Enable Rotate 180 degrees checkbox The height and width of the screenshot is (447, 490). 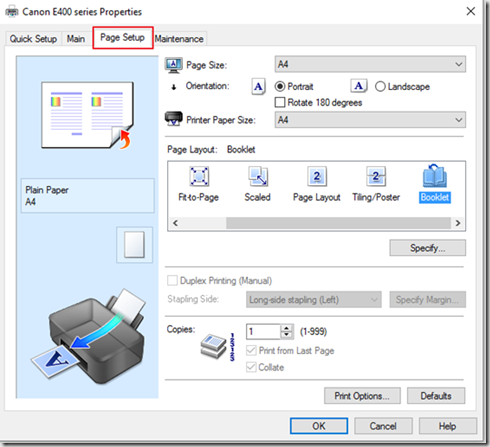tap(280, 102)
